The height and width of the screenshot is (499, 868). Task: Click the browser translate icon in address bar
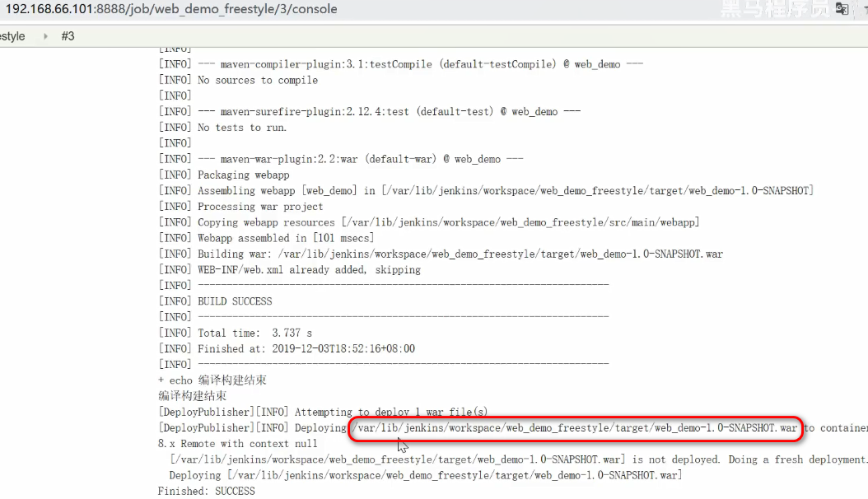click(842, 9)
